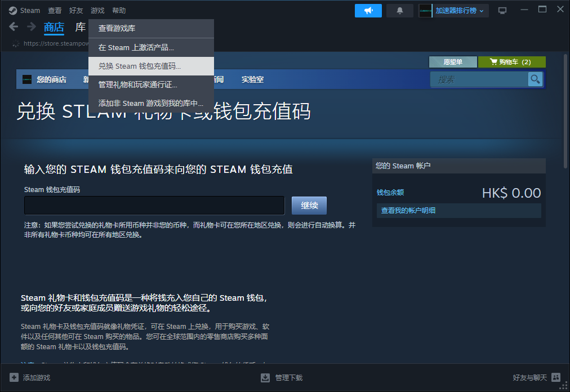Open the 好友 menu
The image size is (570, 392).
76,11
